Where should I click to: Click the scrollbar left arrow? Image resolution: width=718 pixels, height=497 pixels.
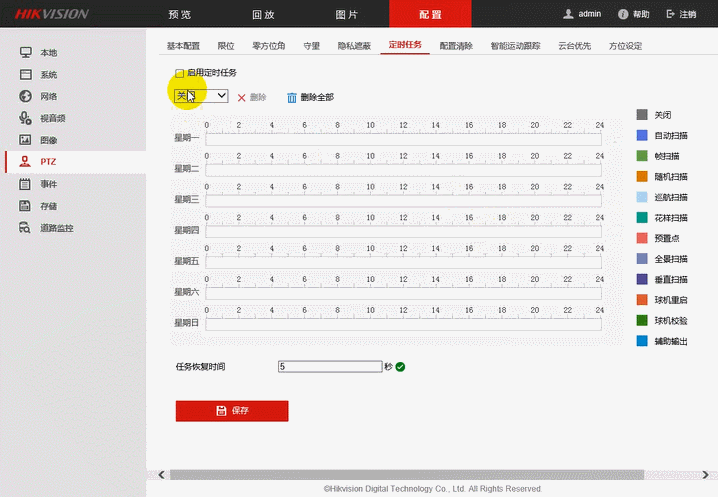point(161,475)
